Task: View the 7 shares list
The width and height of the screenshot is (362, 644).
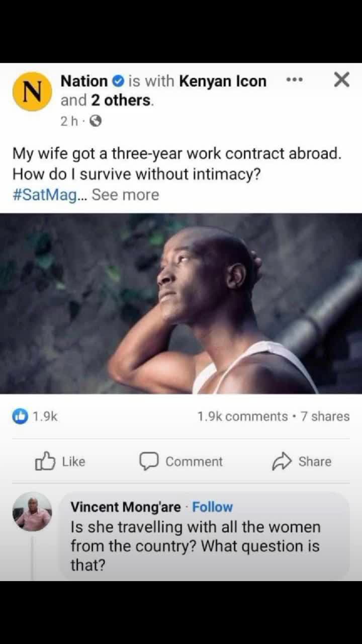Action: [325, 417]
